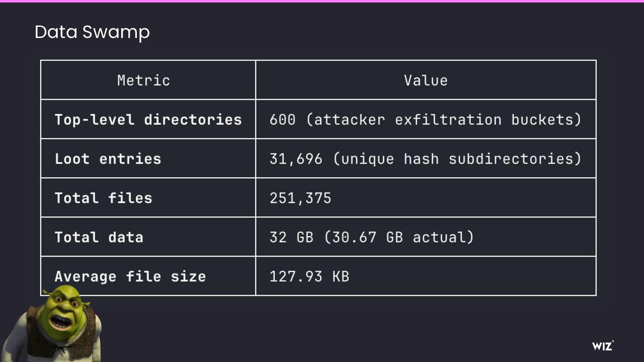Click the number 600 in the table
The height and width of the screenshot is (362, 644).
(x=282, y=120)
